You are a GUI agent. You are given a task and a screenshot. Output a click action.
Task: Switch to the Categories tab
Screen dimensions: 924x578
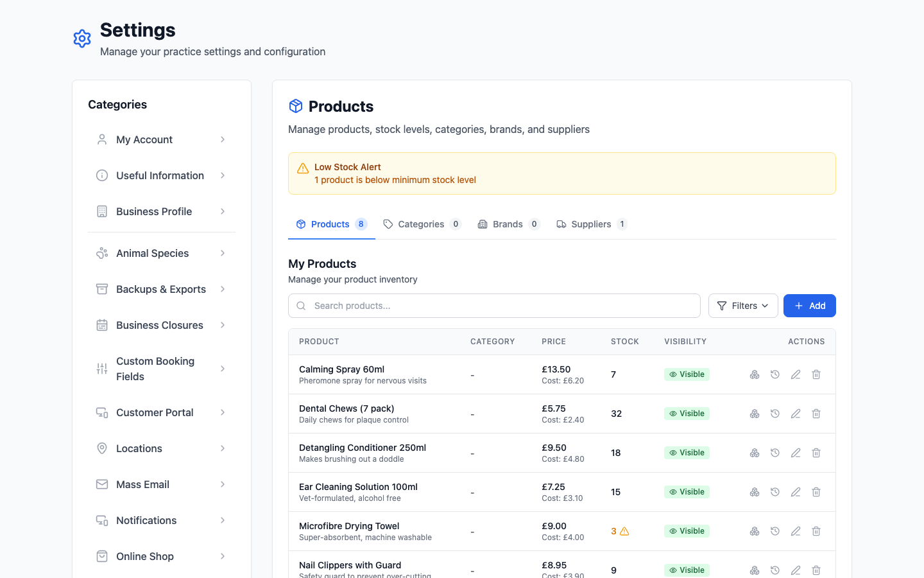pos(422,224)
